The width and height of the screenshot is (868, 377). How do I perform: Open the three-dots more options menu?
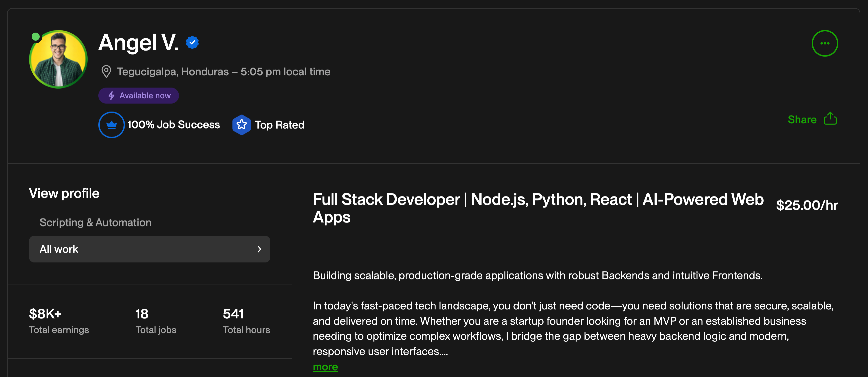point(824,43)
